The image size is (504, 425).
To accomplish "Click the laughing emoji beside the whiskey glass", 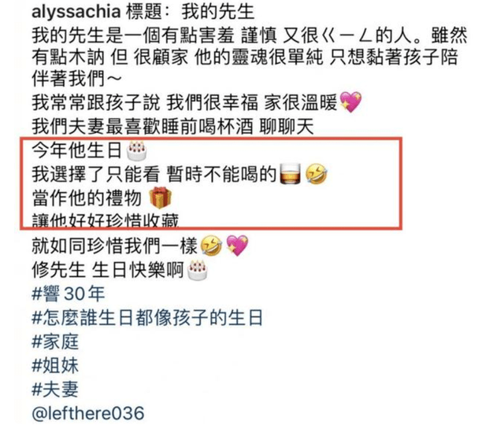I will tap(317, 174).
